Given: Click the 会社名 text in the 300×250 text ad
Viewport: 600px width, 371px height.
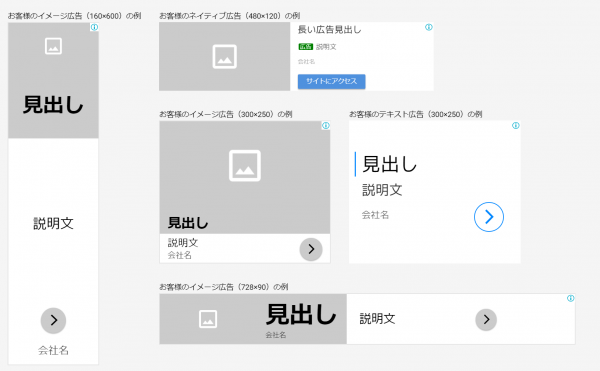Looking at the screenshot, I should [375, 215].
